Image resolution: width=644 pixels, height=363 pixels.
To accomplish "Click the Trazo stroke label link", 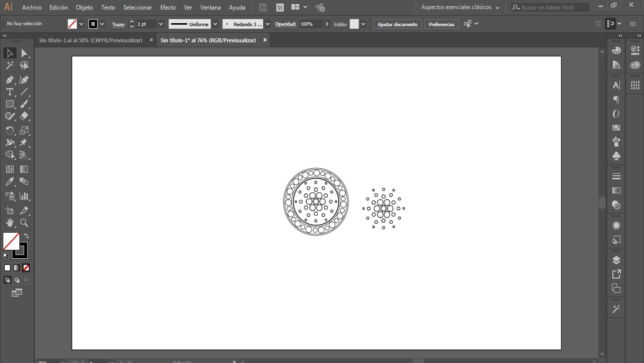I will point(118,24).
